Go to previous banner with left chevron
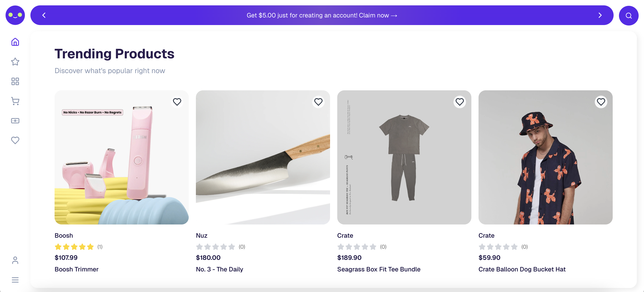644x292 pixels. point(44,15)
